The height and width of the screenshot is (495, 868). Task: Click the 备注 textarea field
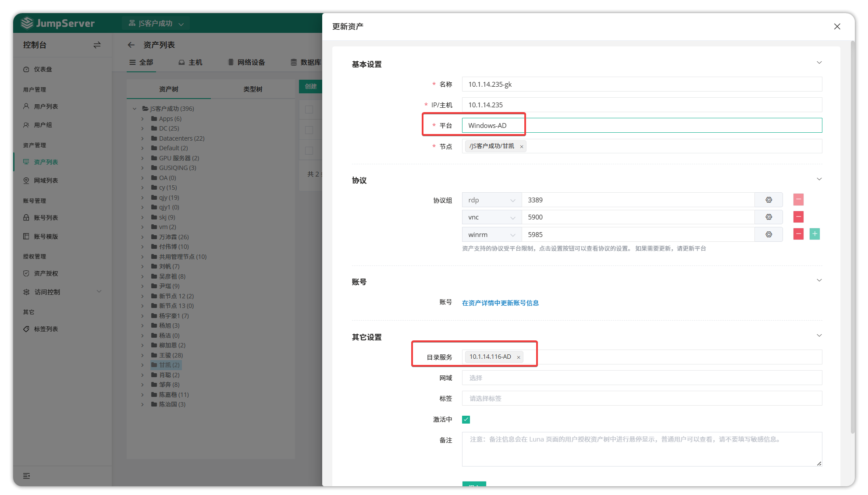click(x=641, y=449)
